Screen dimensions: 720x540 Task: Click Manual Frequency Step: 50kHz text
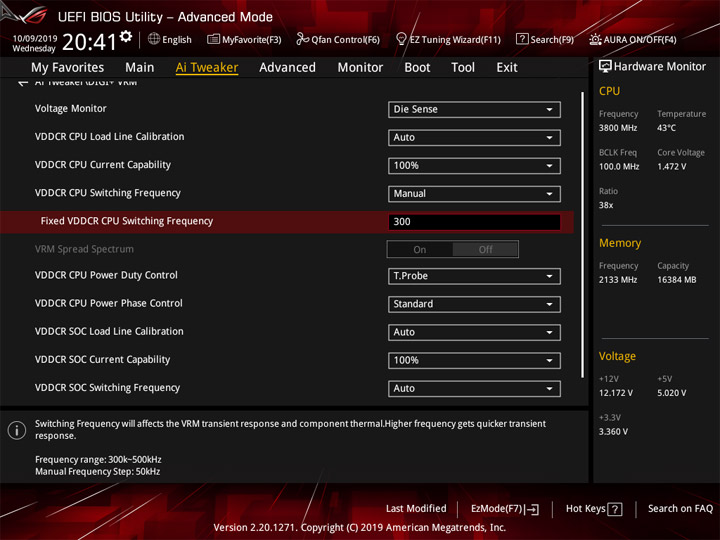pos(97,472)
